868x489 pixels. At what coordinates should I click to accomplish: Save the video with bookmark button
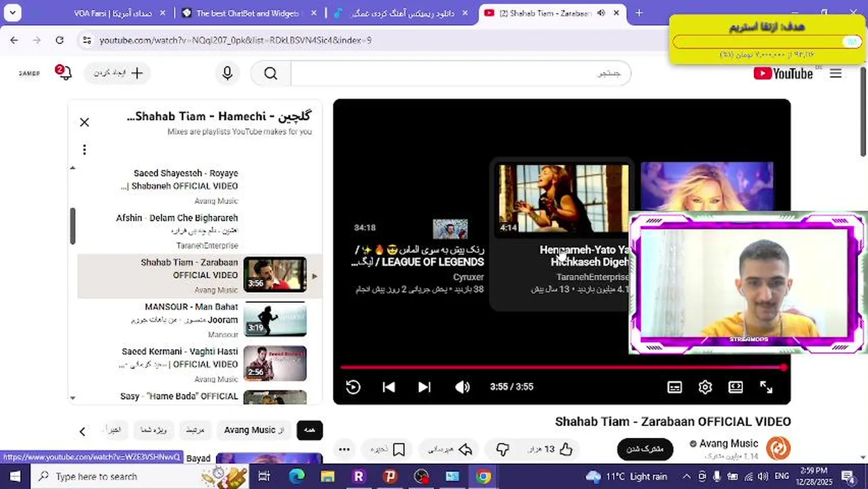pyautogui.click(x=388, y=449)
